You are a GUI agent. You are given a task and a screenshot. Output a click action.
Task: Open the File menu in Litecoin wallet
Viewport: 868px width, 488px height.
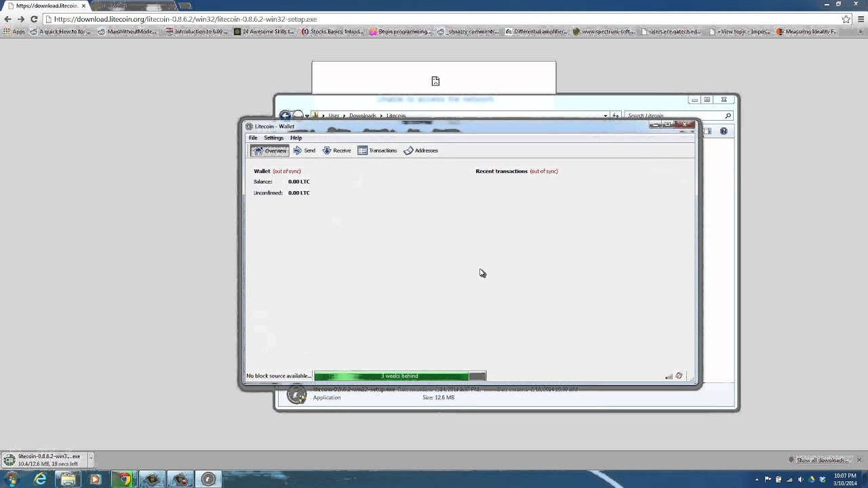click(x=253, y=138)
